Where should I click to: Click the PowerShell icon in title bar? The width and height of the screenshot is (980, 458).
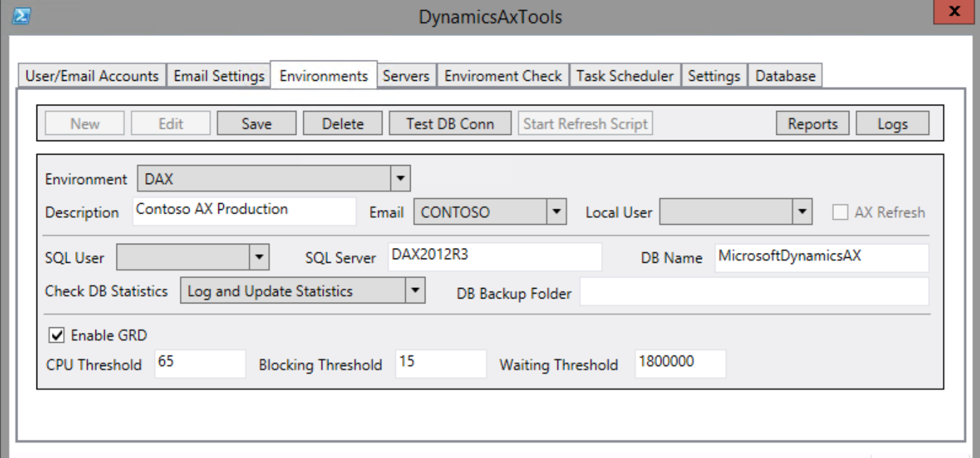pos(20,15)
